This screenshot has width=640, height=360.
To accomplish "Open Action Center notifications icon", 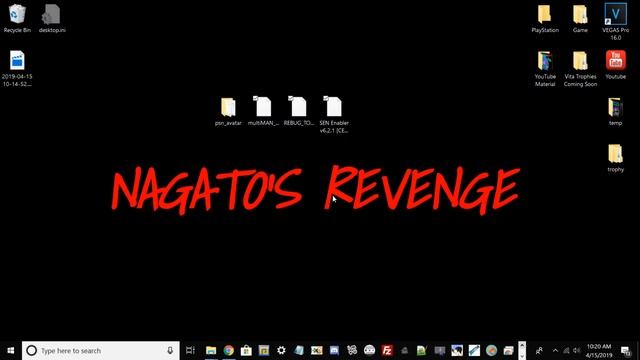I will pos(625,350).
